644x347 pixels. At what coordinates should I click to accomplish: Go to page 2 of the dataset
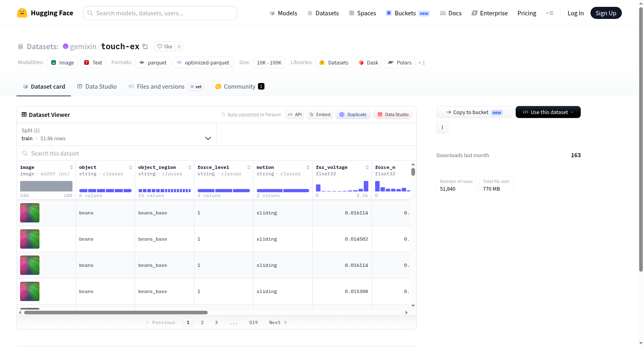click(202, 322)
